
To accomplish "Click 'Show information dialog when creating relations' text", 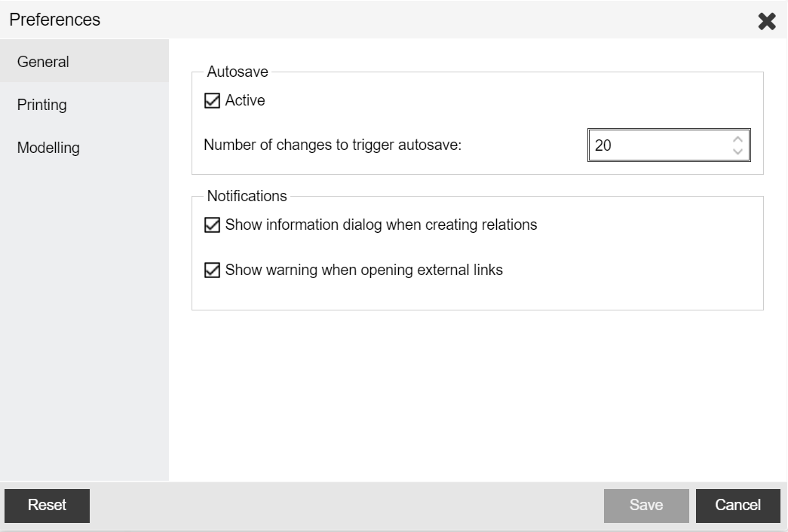I will pyautogui.click(x=381, y=225).
